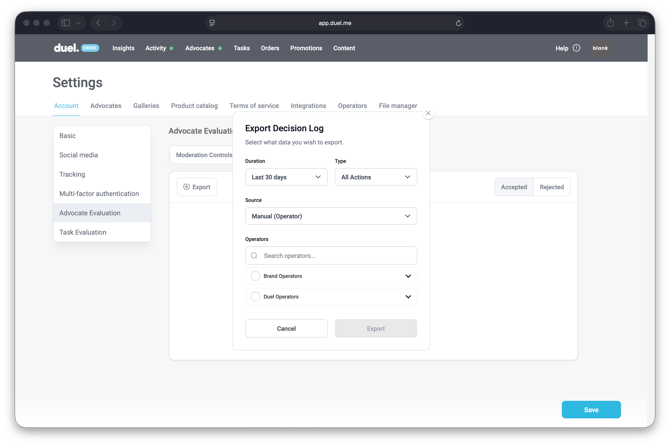
Task: Go back using browser back arrow
Action: click(98, 23)
